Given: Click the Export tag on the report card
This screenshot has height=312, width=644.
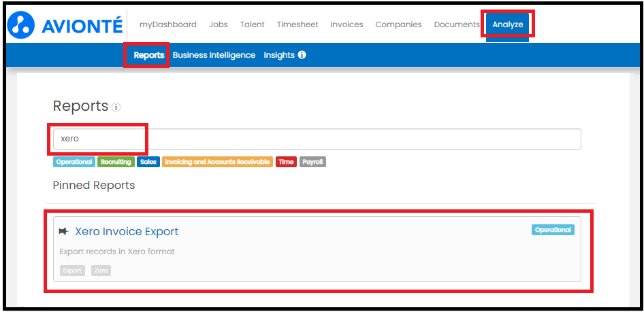Looking at the screenshot, I should [72, 271].
